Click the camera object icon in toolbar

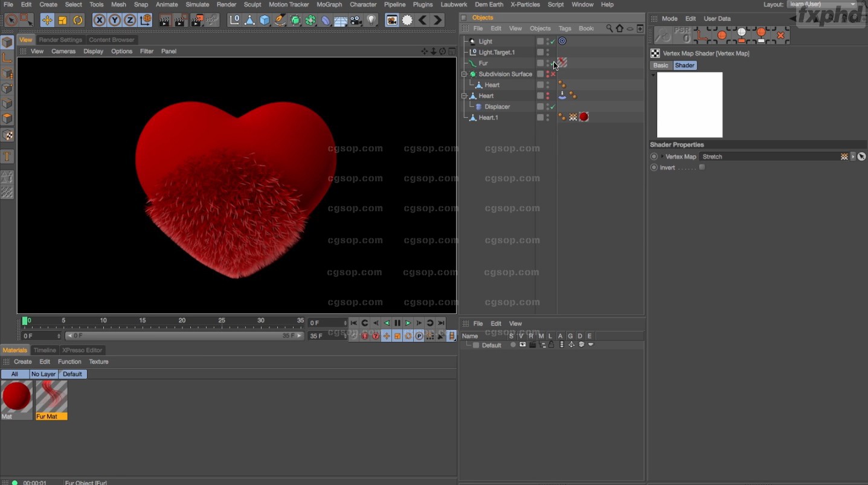point(356,20)
